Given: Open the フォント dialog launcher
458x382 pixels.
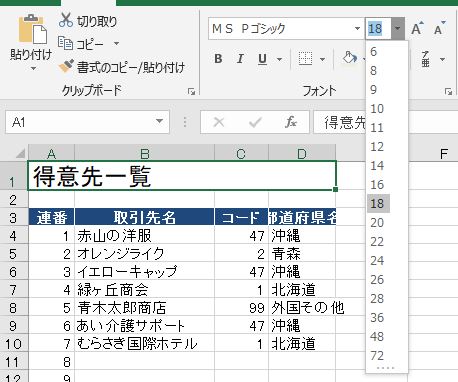Looking at the screenshot, I should pos(448,92).
